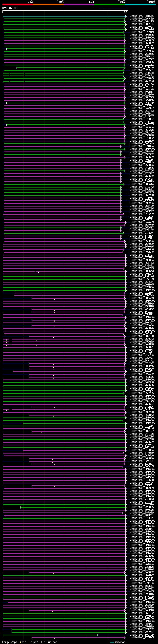158x644 pixels.
Task: Select UniRef100_Q0UQV3 label
Action: [x=142, y=40]
